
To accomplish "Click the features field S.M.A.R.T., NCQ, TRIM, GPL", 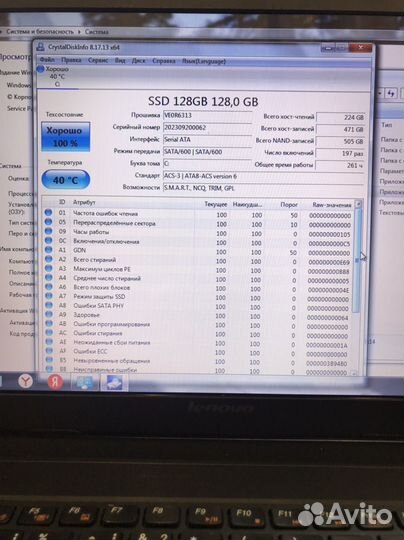I will coord(263,188).
